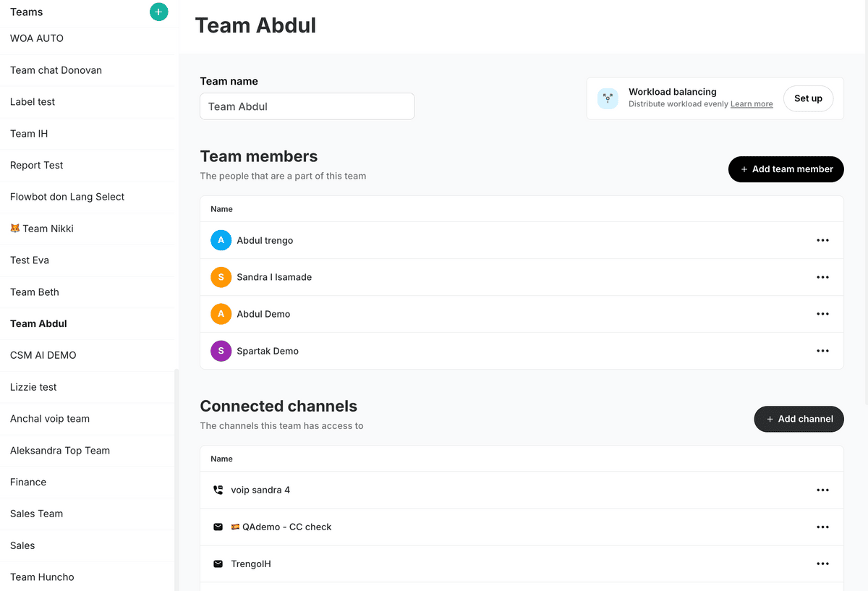This screenshot has width=868, height=591.
Task: Open the options menu for Abdul trengo
Action: click(x=822, y=240)
